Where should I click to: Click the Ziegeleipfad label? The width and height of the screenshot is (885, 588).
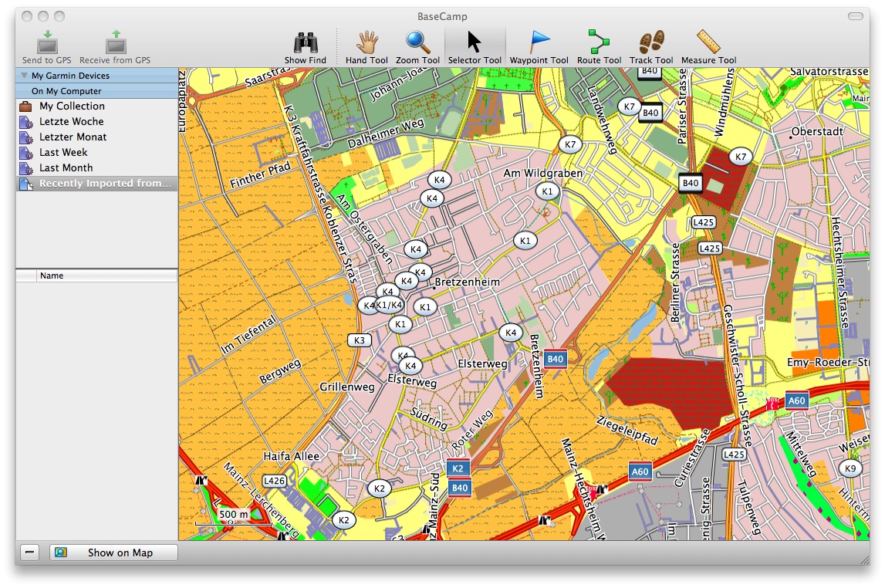[x=627, y=431]
